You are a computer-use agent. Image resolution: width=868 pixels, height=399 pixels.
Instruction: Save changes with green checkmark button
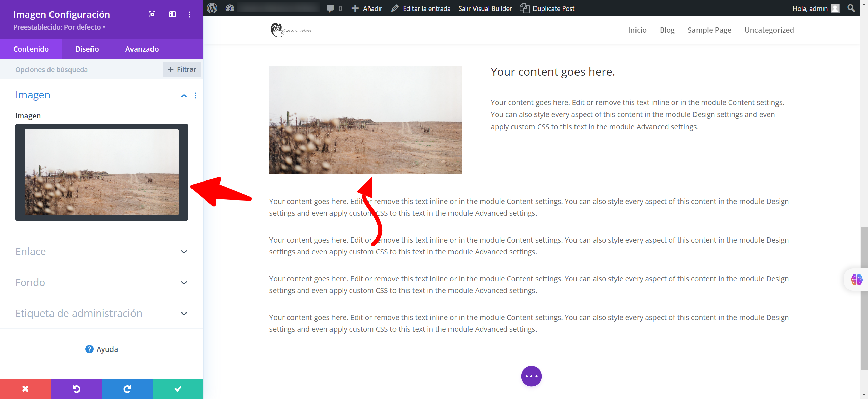click(178, 389)
